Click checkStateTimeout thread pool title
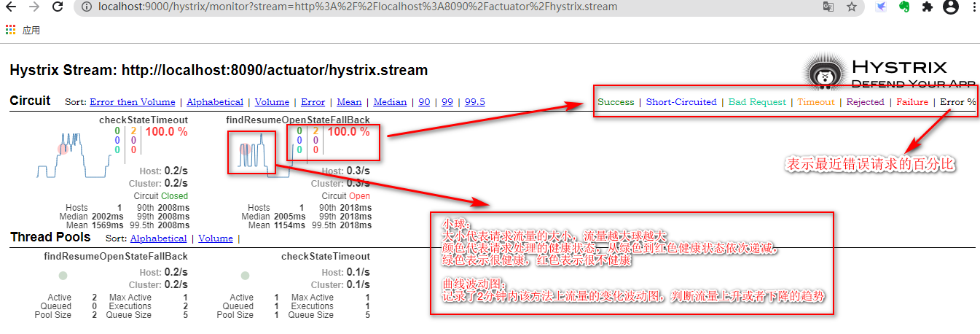 tap(326, 257)
